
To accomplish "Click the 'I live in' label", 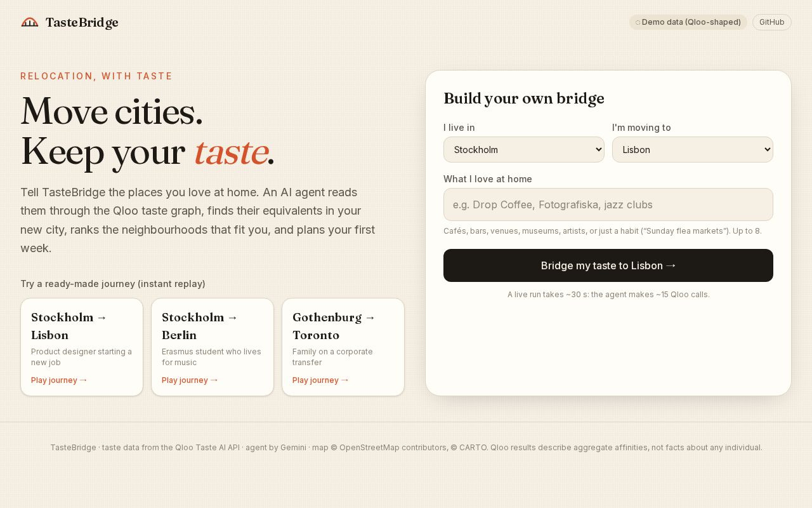I will 459,128.
